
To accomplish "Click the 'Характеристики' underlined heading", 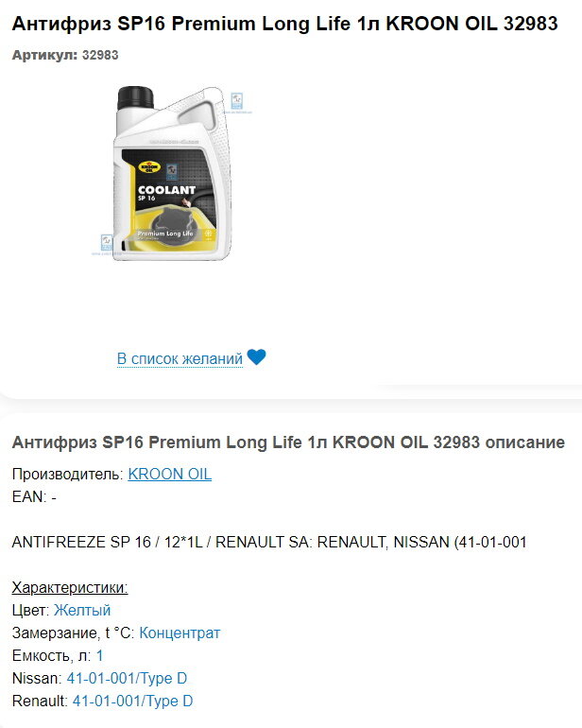I will click(70, 587).
